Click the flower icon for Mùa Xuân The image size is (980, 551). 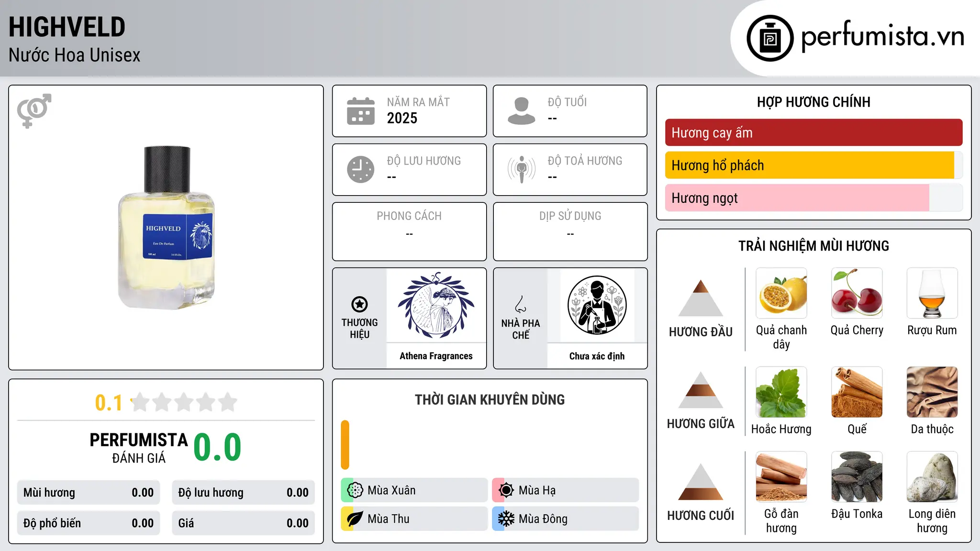(x=355, y=490)
